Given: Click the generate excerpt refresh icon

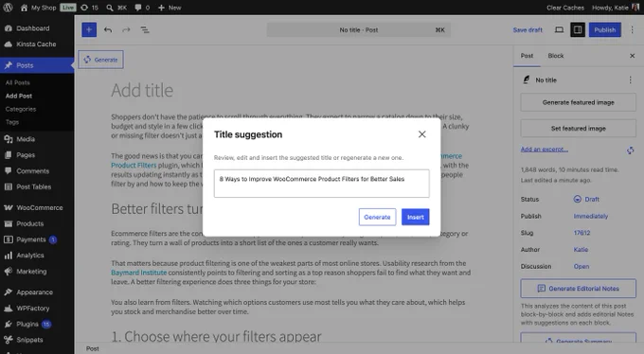Looking at the screenshot, I should (630, 150).
